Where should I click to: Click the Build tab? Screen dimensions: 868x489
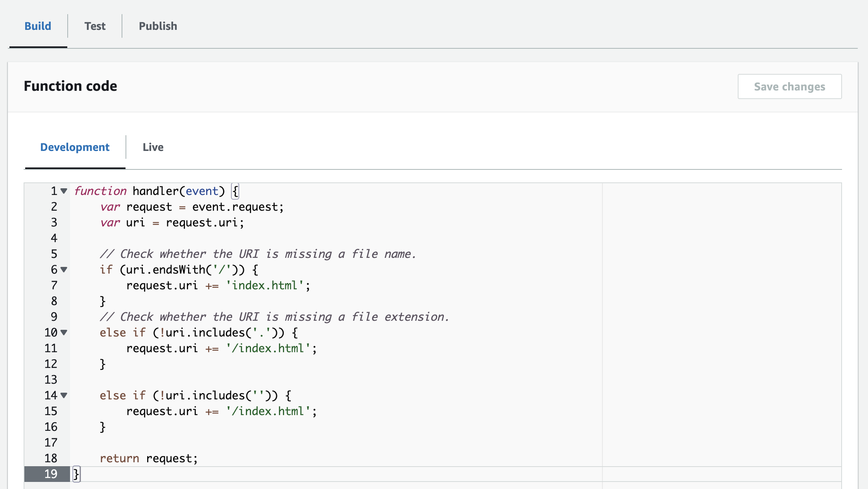tap(37, 25)
